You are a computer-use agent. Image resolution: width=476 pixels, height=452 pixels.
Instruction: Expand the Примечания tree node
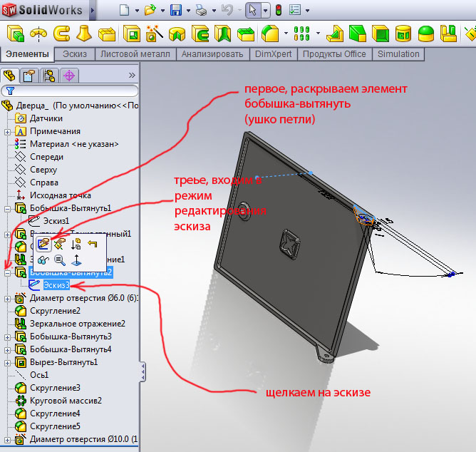pyautogui.click(x=7, y=131)
